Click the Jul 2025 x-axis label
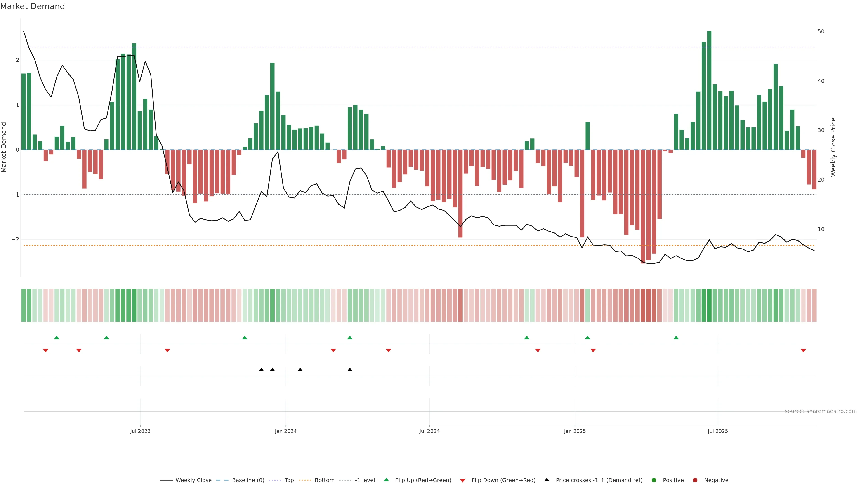This screenshot has height=488, width=868. click(x=718, y=431)
